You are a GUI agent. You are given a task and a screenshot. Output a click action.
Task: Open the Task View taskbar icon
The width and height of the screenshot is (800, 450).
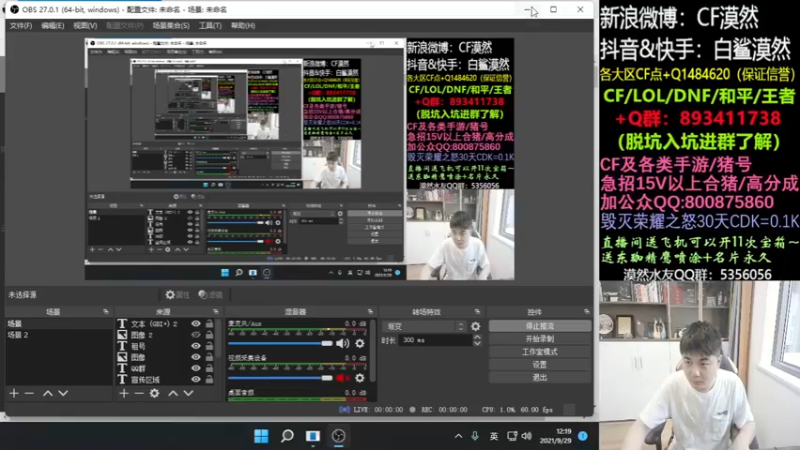pos(313,436)
